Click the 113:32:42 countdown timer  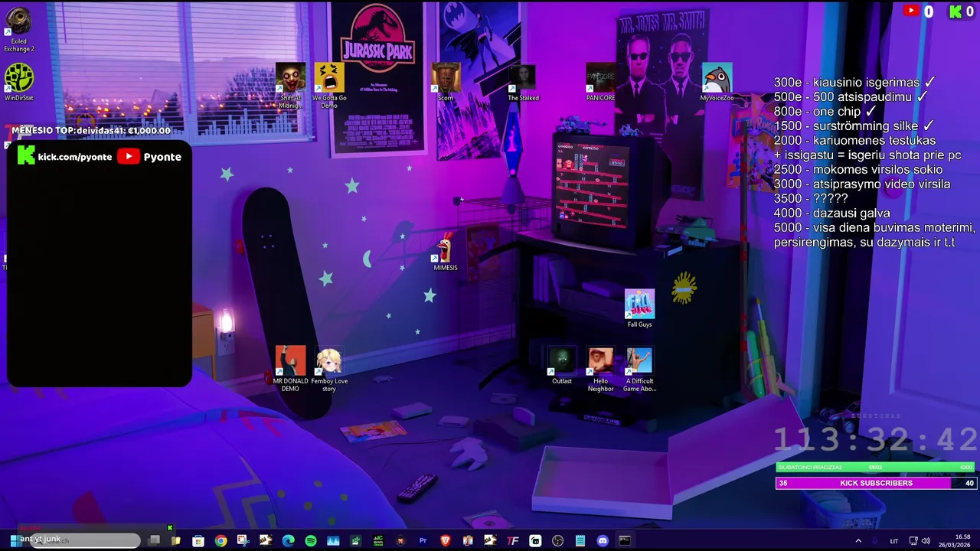tap(876, 439)
